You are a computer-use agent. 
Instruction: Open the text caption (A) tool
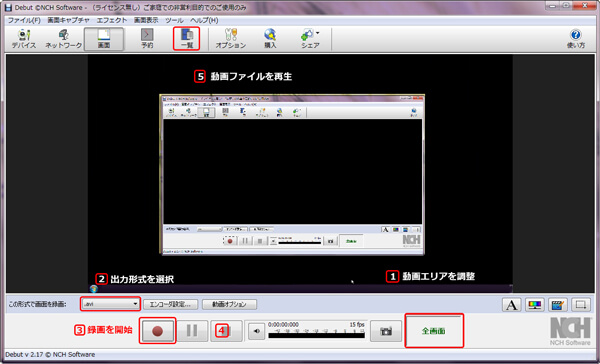pos(512,305)
